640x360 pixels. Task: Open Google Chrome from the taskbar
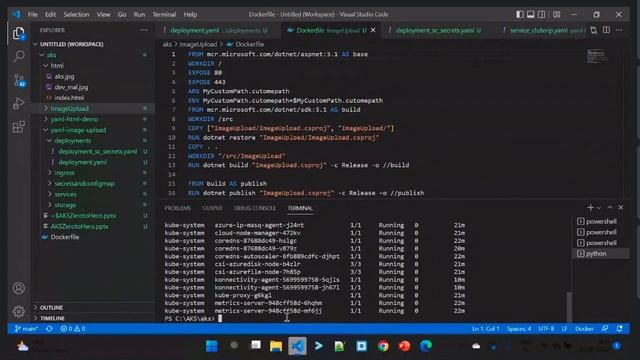coord(383,346)
